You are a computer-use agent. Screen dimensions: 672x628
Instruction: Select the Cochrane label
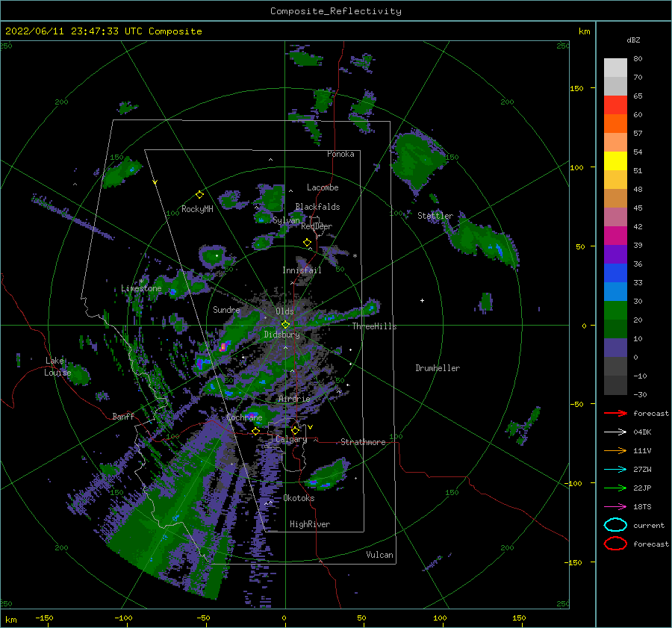point(244,417)
